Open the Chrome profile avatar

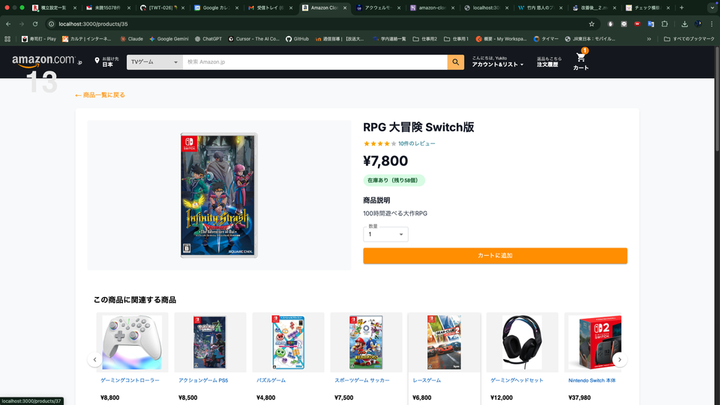(698, 24)
